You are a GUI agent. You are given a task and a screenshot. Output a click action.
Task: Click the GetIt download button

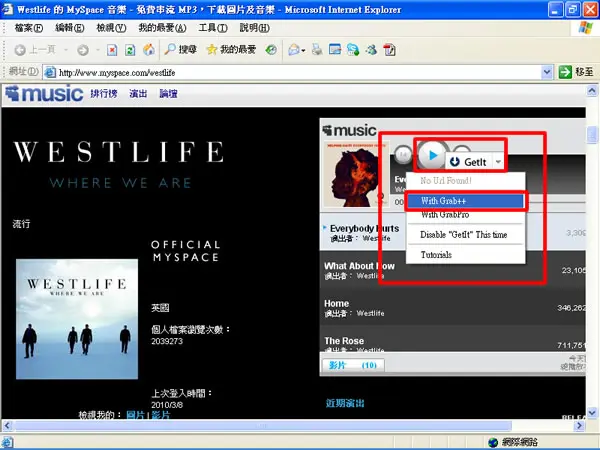point(469,162)
